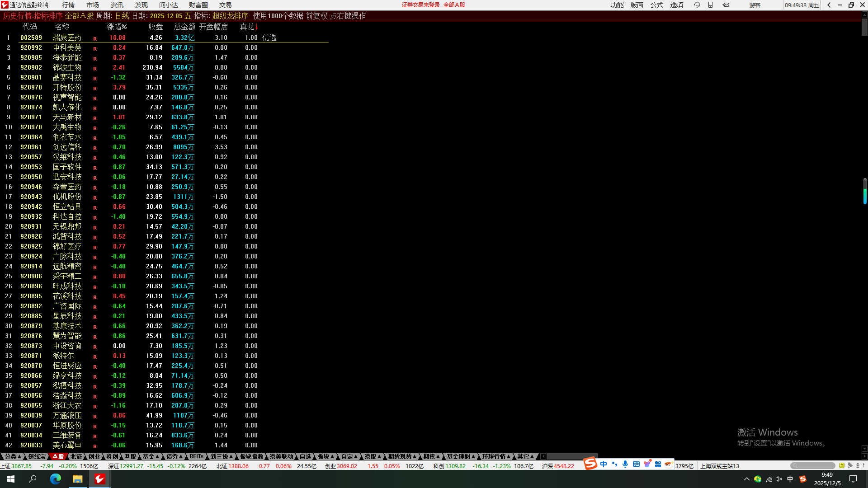Screen dimensions: 868x488
Task: Click the search box in the status bar
Action: [812, 465]
